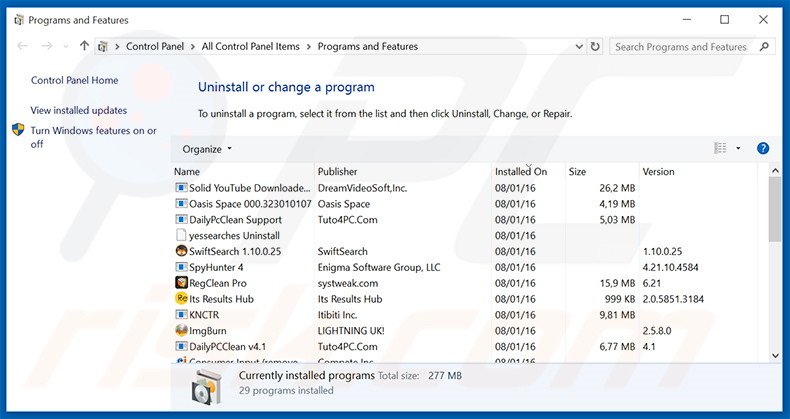
Task: Click the forward navigation arrow
Action: point(47,46)
